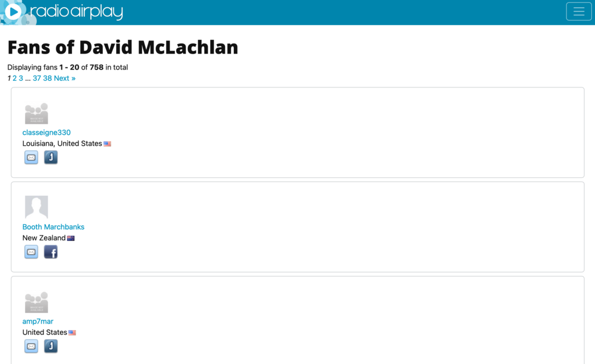The height and width of the screenshot is (364, 595).
Task: Click the New Zealand flag icon
Action: [71, 238]
